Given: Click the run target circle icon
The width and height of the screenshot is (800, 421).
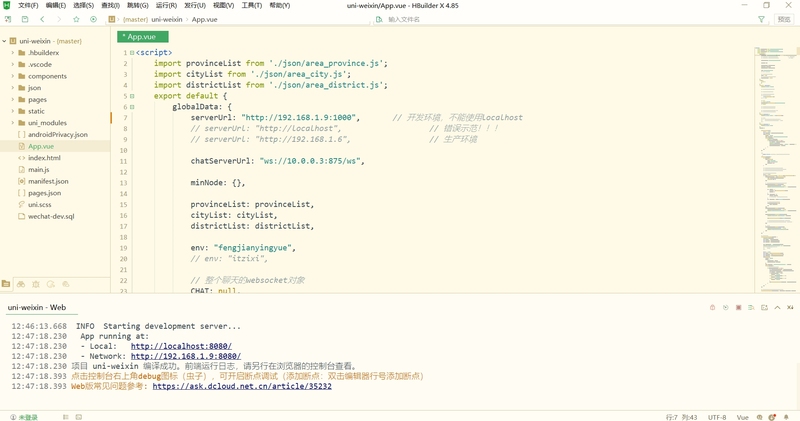Looking at the screenshot, I should tap(93, 19).
